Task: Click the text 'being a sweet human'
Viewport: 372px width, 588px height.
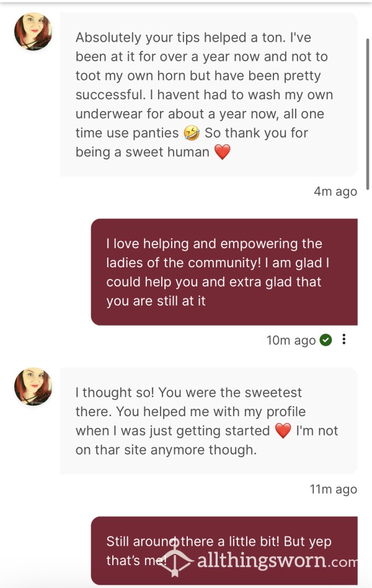Action: [143, 152]
